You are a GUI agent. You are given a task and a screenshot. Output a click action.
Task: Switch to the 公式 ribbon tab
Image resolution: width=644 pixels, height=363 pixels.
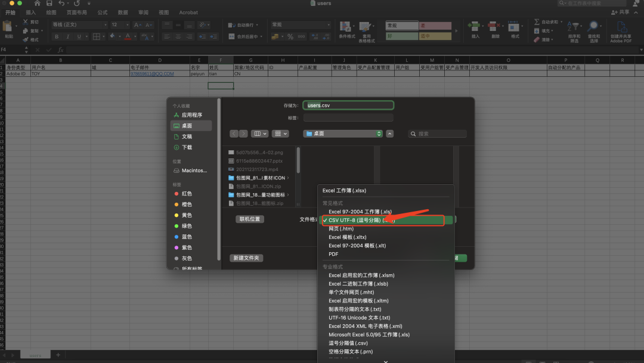(x=103, y=13)
